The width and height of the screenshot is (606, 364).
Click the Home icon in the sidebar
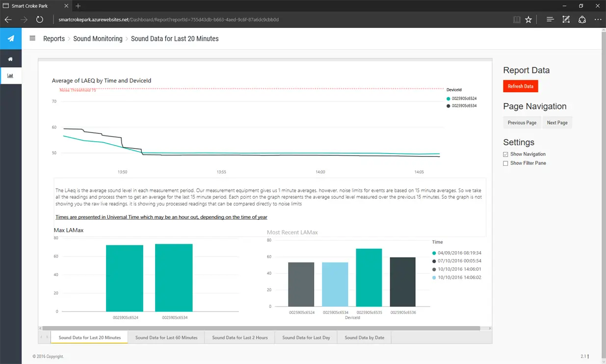(10, 59)
